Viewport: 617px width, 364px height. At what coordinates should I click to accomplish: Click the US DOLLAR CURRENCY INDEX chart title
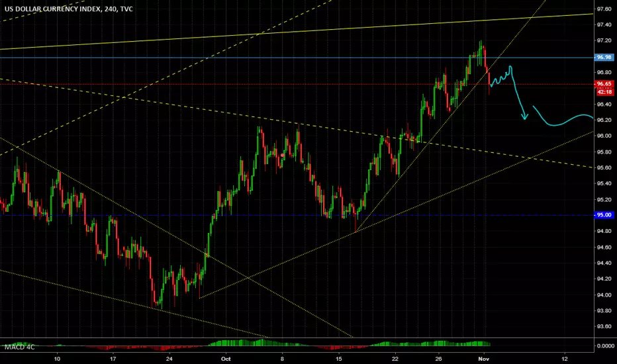click(68, 9)
